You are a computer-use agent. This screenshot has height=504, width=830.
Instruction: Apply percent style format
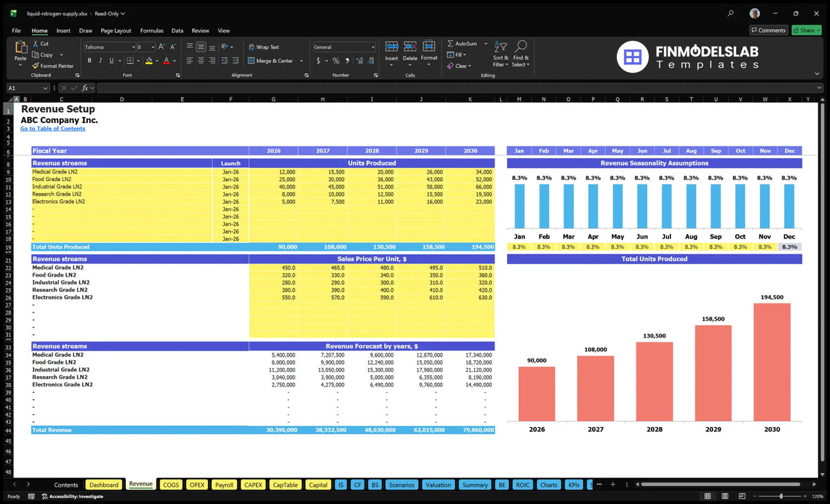click(336, 61)
